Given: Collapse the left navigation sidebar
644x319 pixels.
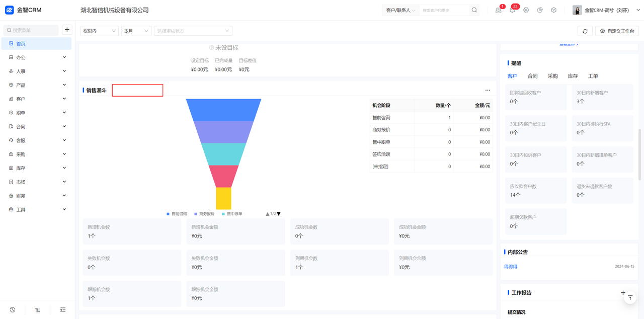Looking at the screenshot, I should 62,309.
